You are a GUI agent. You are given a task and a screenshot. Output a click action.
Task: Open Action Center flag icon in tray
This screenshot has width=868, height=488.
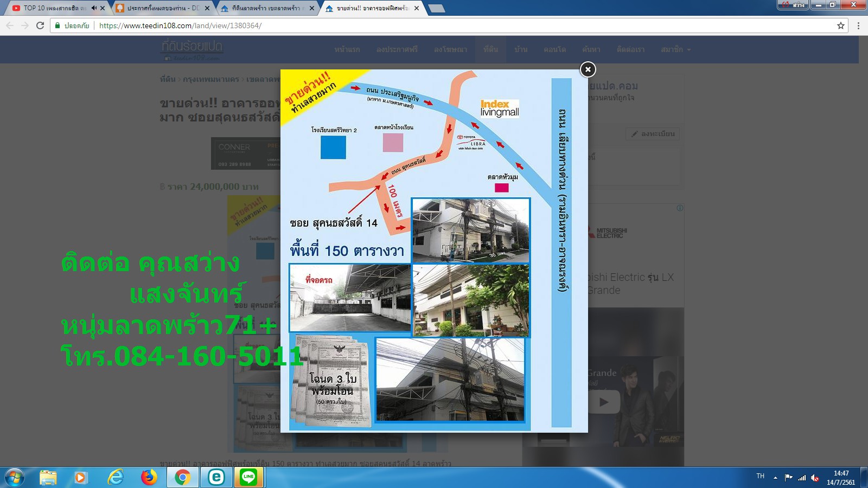788,478
